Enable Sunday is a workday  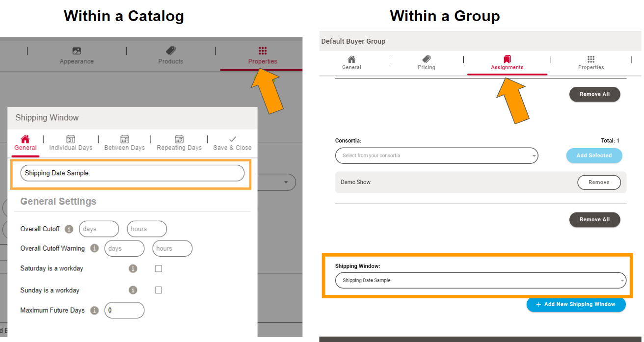pyautogui.click(x=158, y=290)
